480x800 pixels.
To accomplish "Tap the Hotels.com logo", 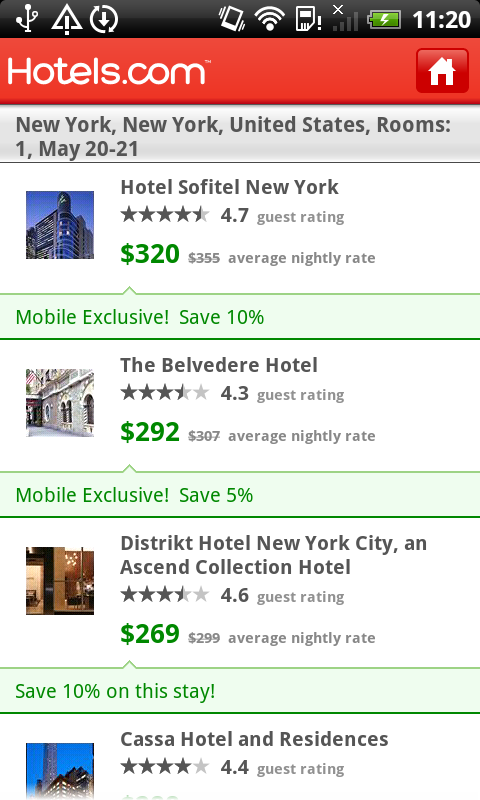I will point(109,71).
